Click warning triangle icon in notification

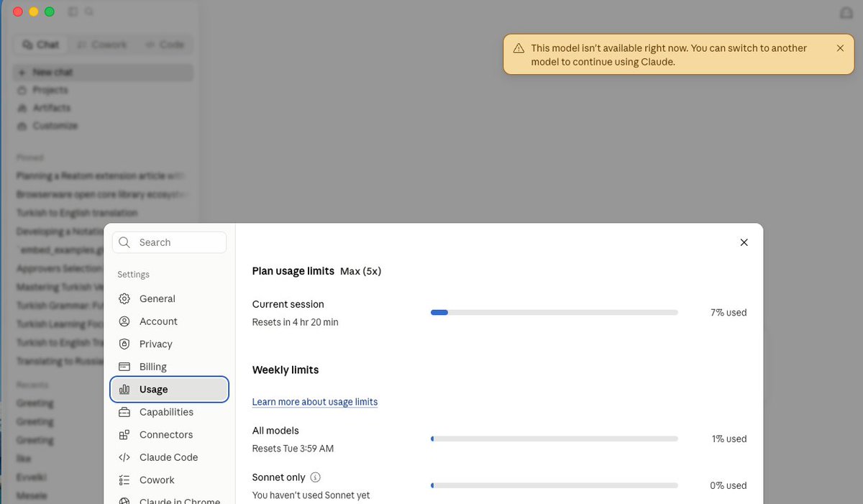coord(518,48)
